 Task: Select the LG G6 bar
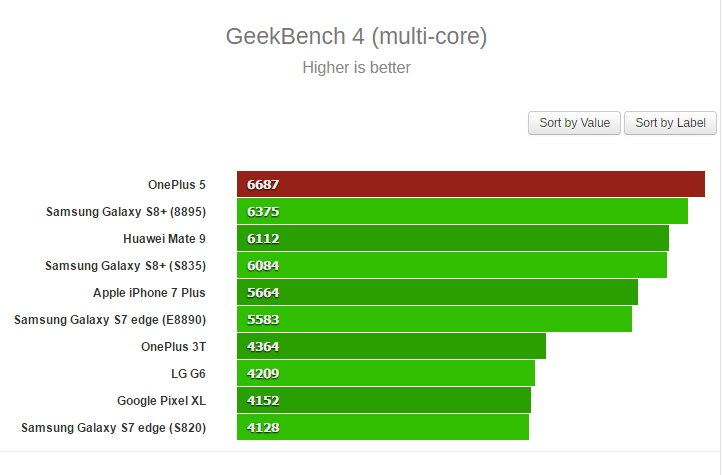click(x=386, y=373)
